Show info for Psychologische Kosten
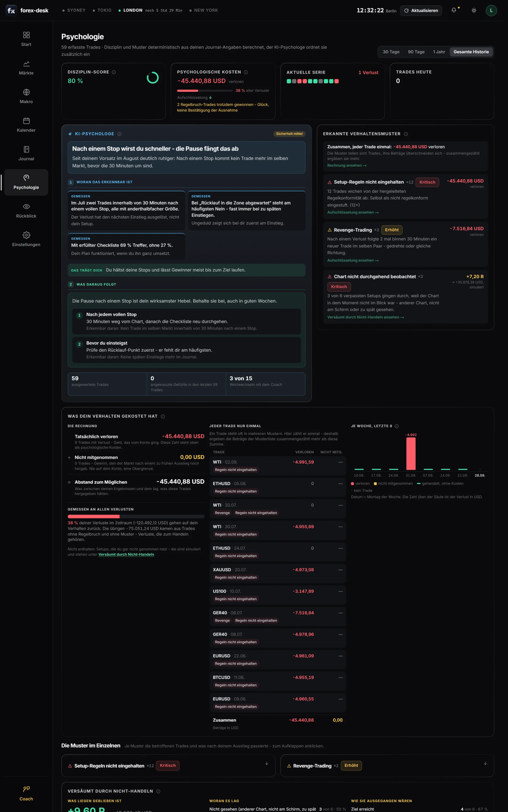This screenshot has width=508, height=812. [246, 72]
